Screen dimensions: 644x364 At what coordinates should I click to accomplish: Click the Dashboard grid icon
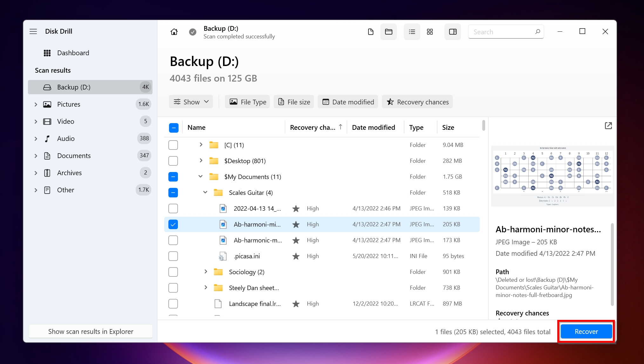coord(47,53)
